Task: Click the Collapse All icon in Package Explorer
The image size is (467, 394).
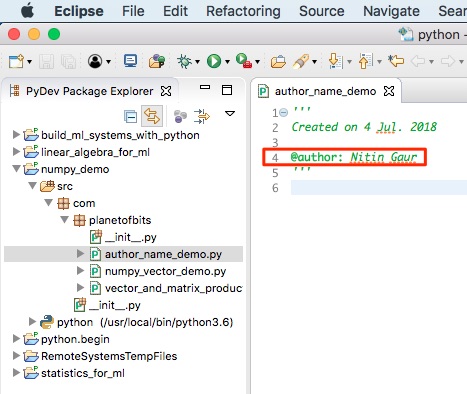Action: point(130,117)
